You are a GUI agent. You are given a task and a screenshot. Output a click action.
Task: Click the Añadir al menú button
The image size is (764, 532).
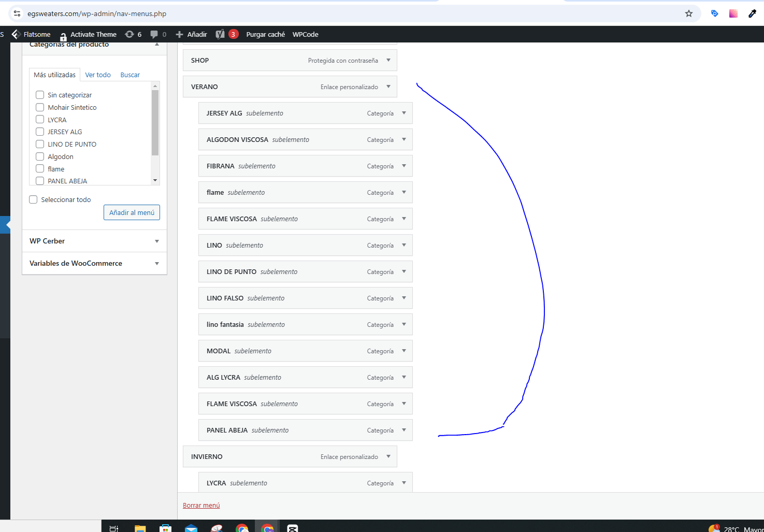pos(132,212)
